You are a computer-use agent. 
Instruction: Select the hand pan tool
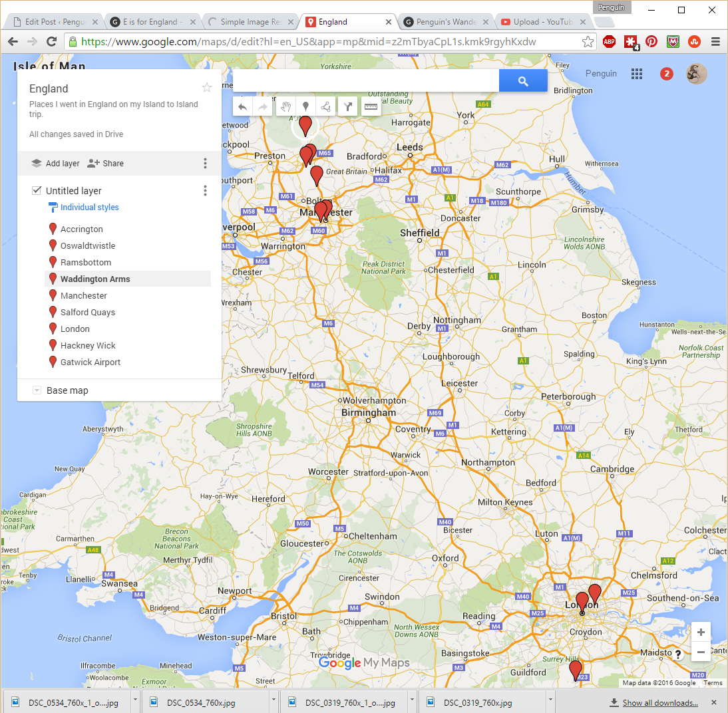point(285,107)
